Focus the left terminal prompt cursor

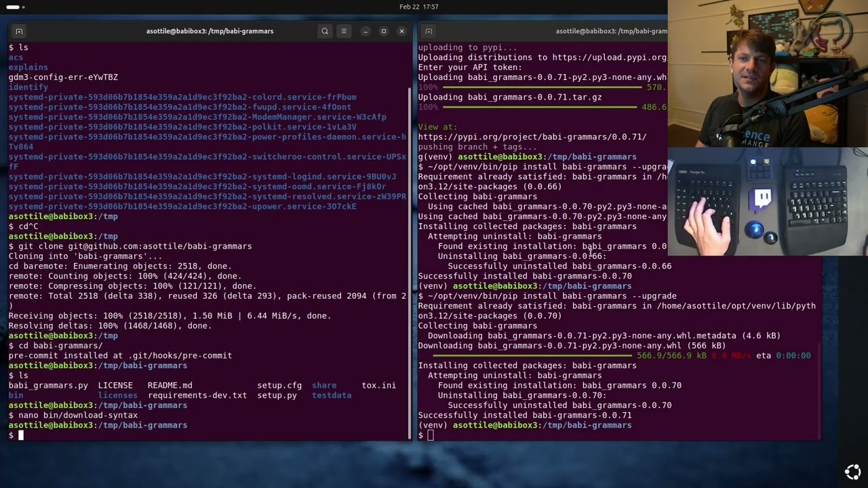(20, 435)
